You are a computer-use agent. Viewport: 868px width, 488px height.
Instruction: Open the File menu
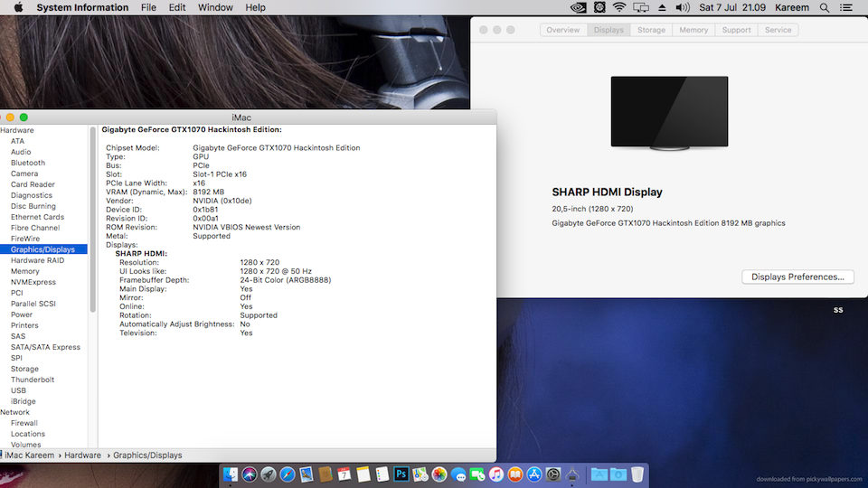148,7
